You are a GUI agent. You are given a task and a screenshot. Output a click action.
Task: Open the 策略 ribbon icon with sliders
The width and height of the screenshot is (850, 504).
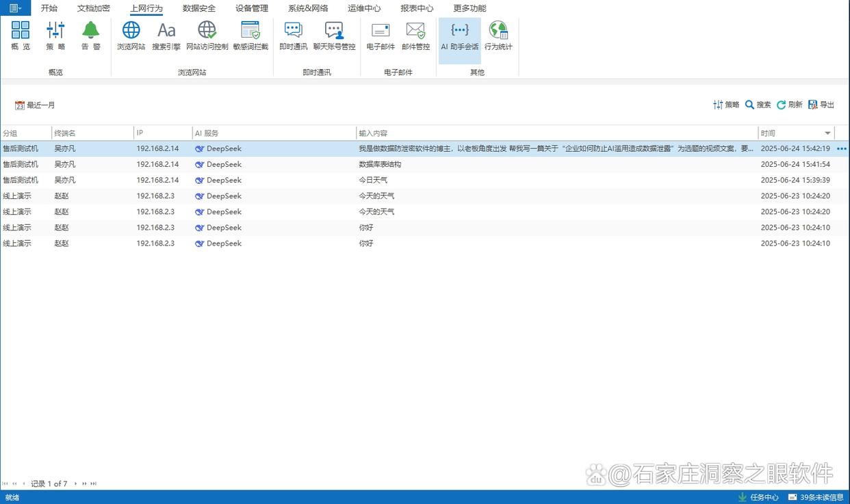point(55,36)
